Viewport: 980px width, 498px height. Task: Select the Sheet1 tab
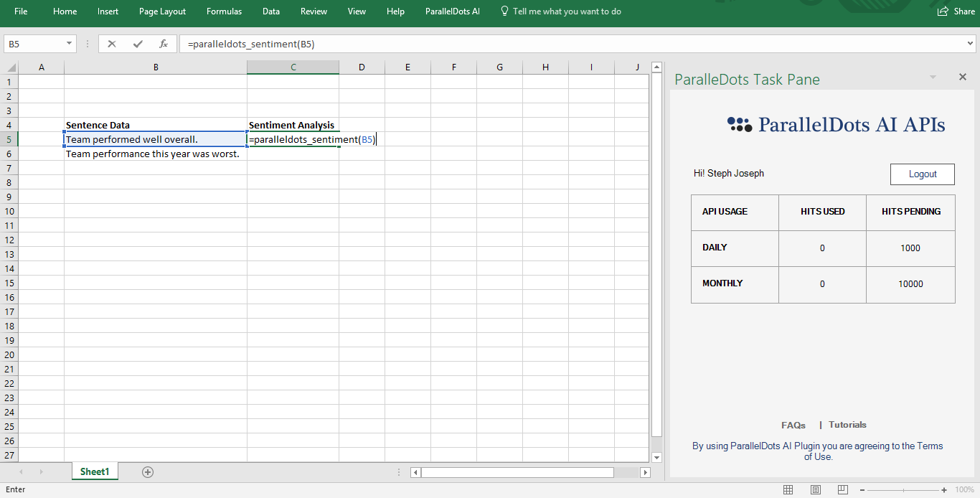[x=94, y=471]
